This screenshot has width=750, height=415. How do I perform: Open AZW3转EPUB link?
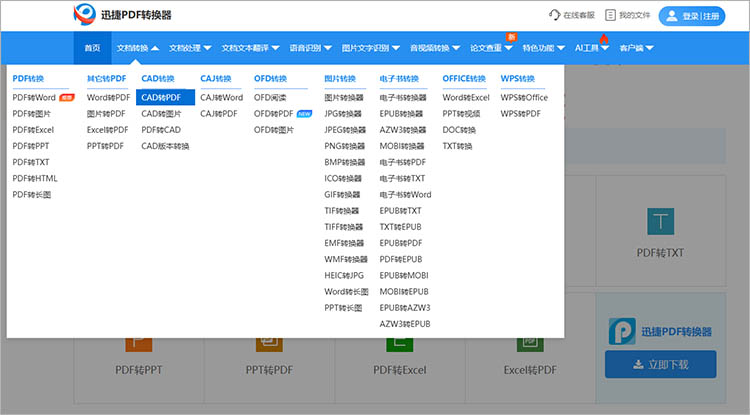click(405, 324)
